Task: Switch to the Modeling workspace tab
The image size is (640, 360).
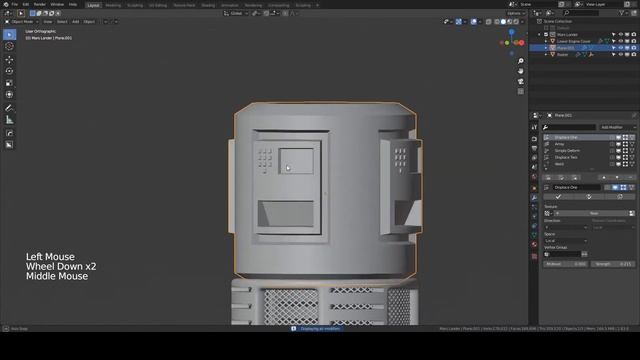Action: (x=113, y=5)
